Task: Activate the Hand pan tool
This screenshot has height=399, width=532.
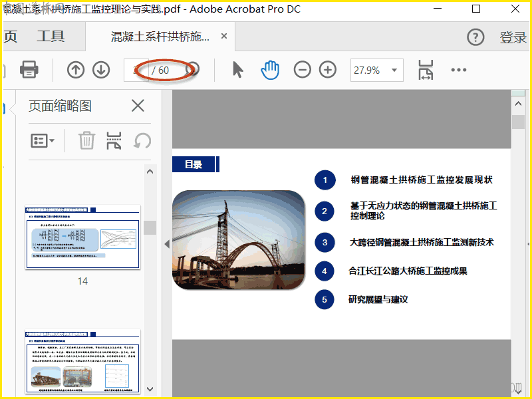Action: [270, 70]
